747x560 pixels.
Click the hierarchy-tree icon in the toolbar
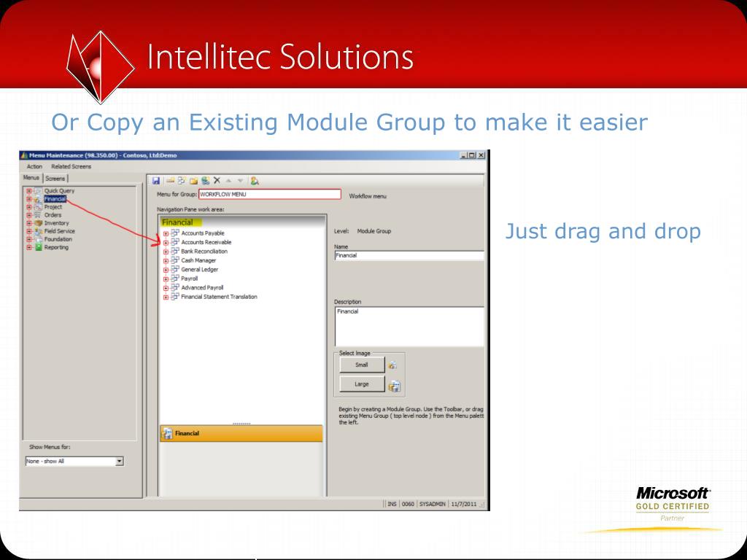point(182,181)
